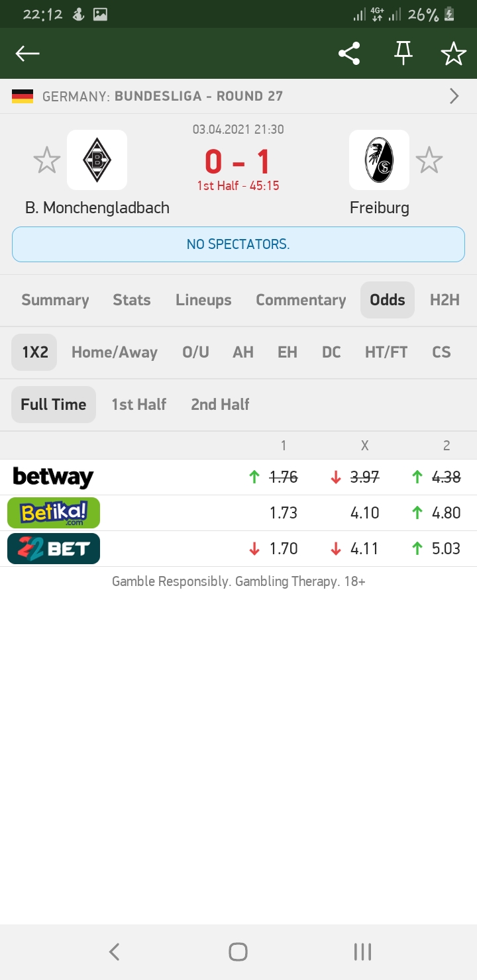
Task: Show 1st Half odds
Action: tap(138, 405)
